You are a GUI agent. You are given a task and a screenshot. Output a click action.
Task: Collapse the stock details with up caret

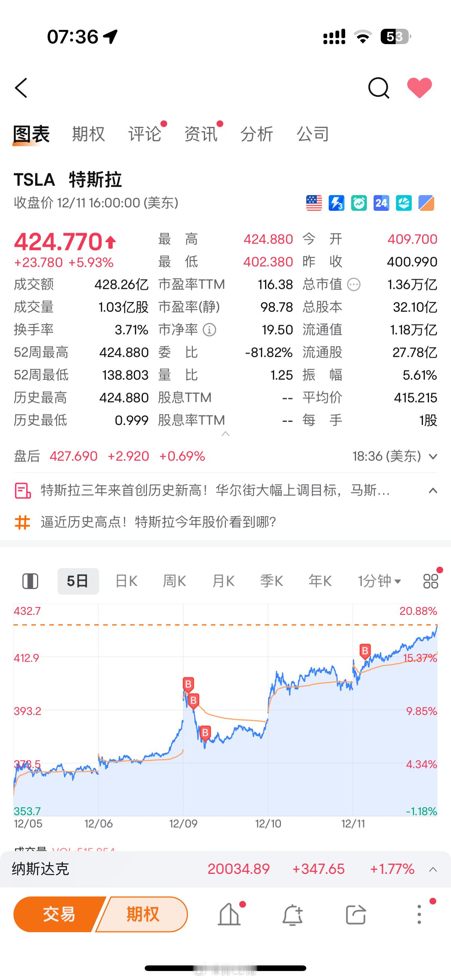point(225,434)
